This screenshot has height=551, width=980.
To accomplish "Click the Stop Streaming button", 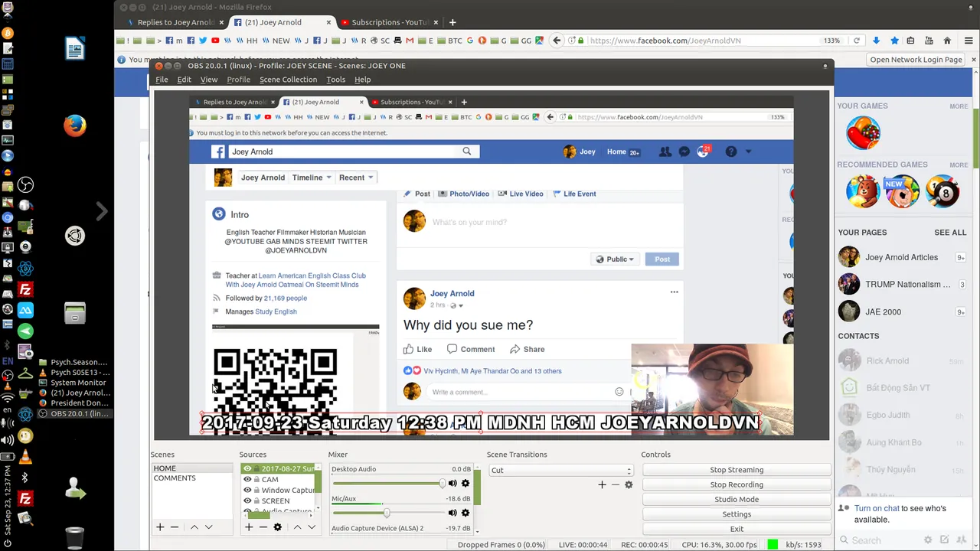I will [737, 470].
